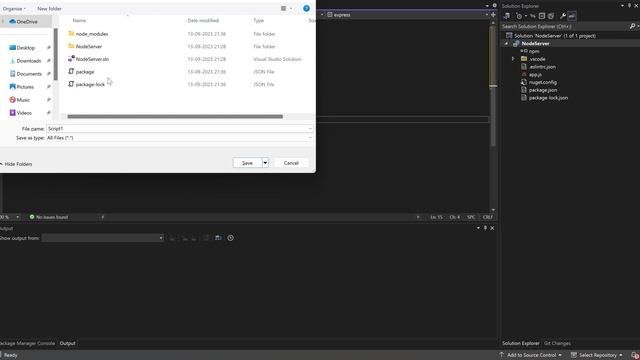Click the Cancel button
Viewport: 640px width, 360px height.
[x=291, y=163]
